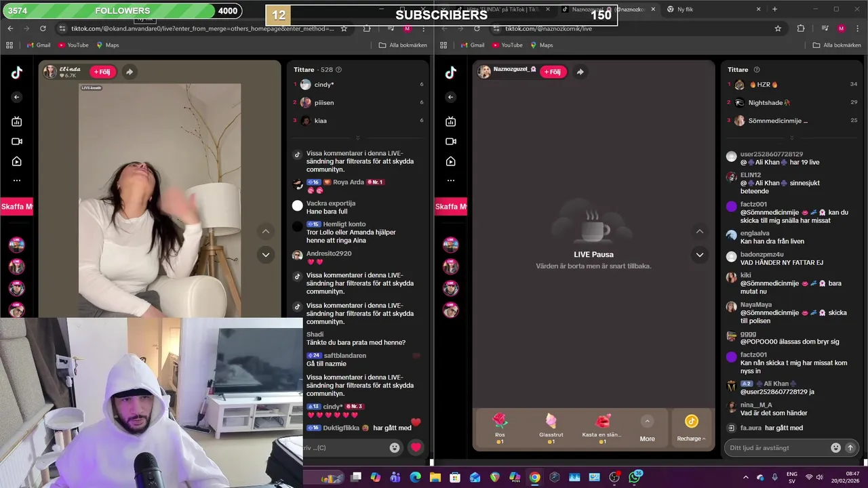Open Alla bokmärken folder in left browser
This screenshot has height=488, width=868.
[403, 45]
